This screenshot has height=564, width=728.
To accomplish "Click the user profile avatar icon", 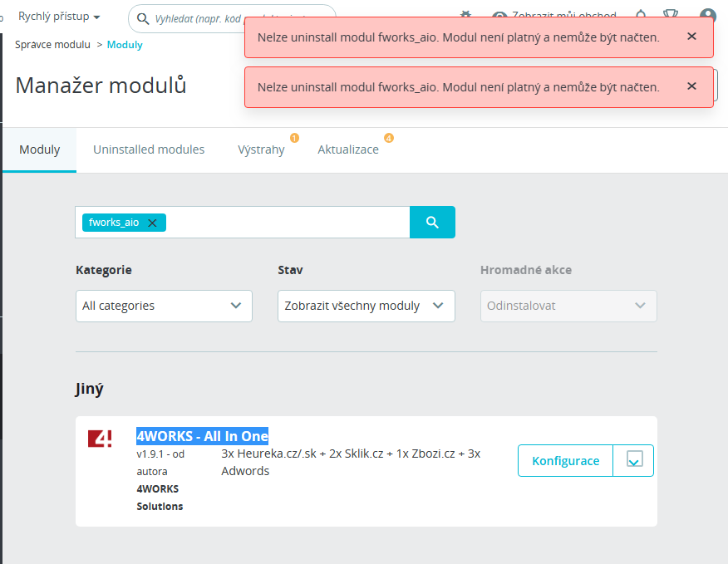I will [x=707, y=16].
